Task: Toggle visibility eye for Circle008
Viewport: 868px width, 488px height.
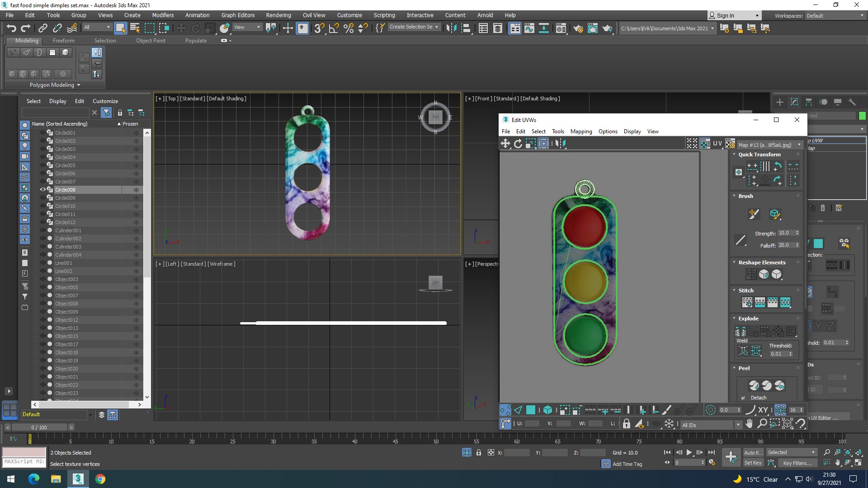Action: point(43,190)
